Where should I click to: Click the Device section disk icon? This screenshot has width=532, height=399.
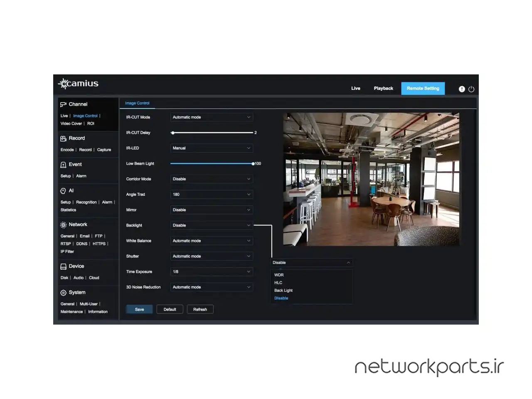(x=63, y=266)
